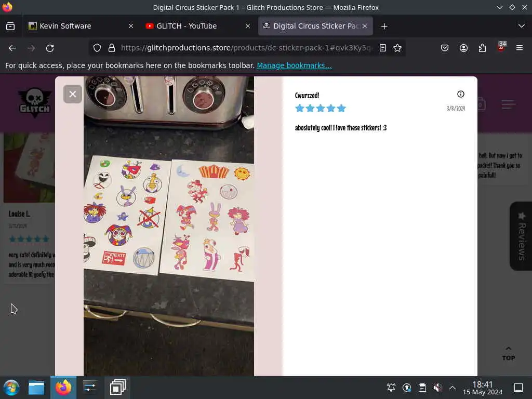Viewport: 532px width, 399px height.
Task: Click the Glitch skull logo
Action: [35, 102]
